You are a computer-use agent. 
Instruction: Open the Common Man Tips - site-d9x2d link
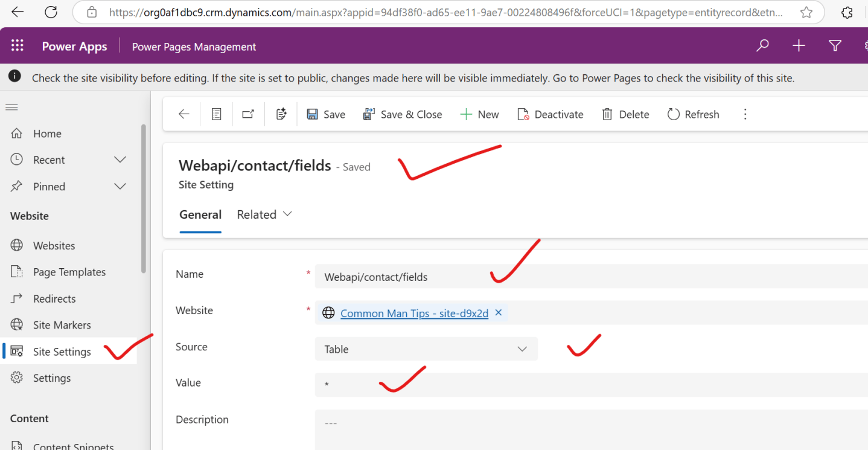(x=414, y=313)
